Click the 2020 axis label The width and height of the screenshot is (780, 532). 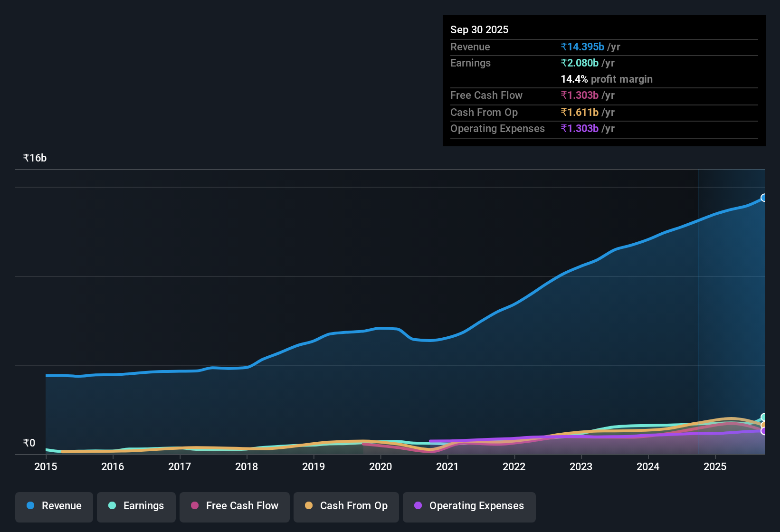(380, 467)
